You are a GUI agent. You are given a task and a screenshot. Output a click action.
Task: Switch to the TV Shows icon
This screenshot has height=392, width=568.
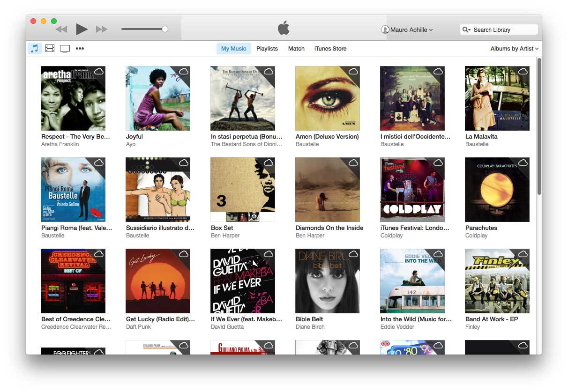click(65, 48)
